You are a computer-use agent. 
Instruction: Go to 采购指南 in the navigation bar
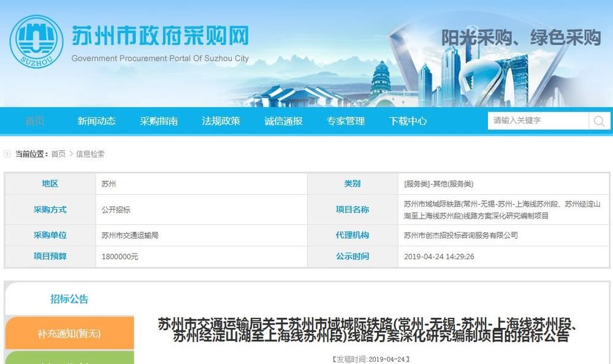[159, 121]
